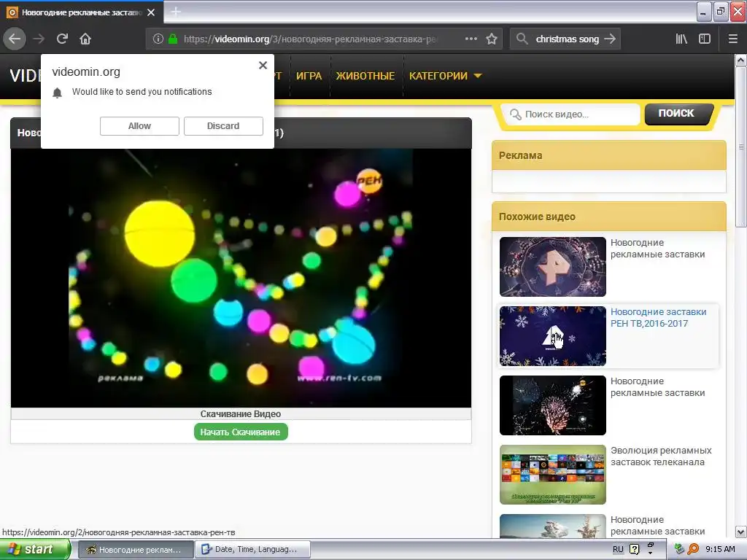The width and height of the screenshot is (747, 560).
Task: Discard the notification request
Action: [223, 125]
